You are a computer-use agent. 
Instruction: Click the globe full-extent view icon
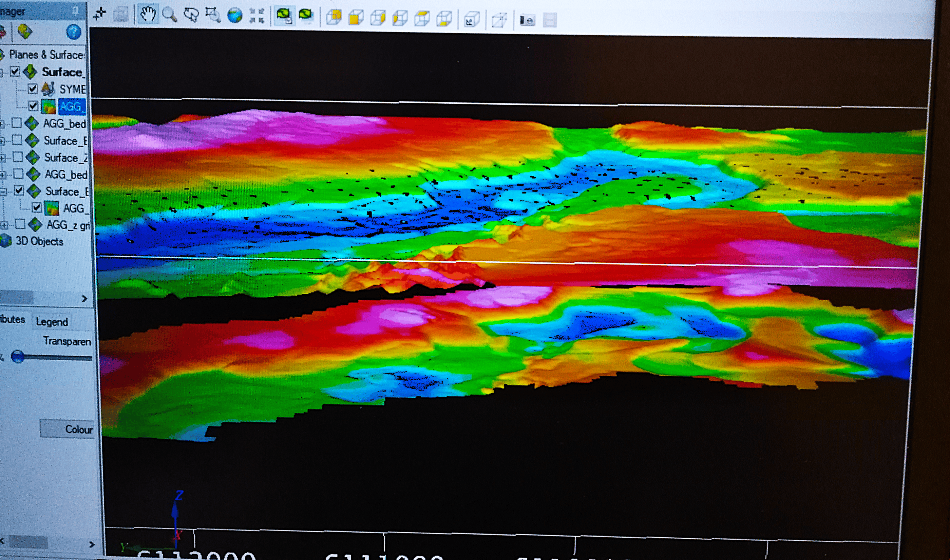click(x=234, y=16)
